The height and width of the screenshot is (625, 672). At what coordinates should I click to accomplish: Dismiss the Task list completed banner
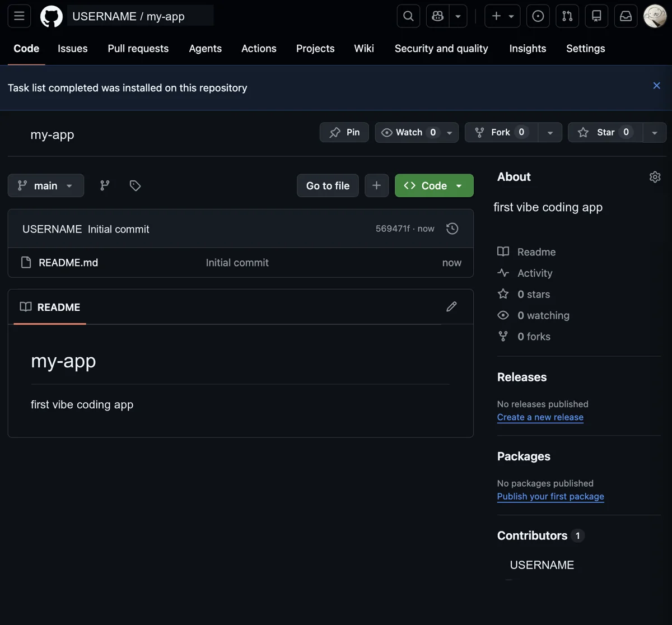coord(656,86)
